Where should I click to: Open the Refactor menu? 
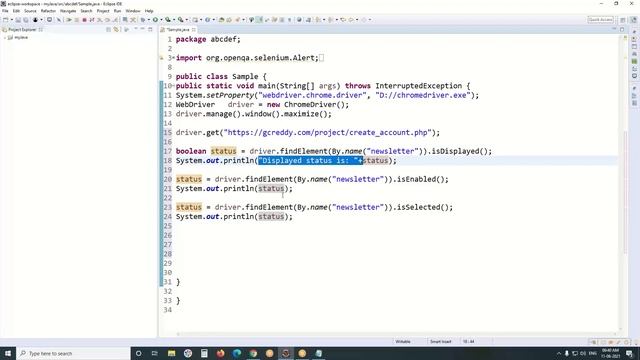[48, 11]
